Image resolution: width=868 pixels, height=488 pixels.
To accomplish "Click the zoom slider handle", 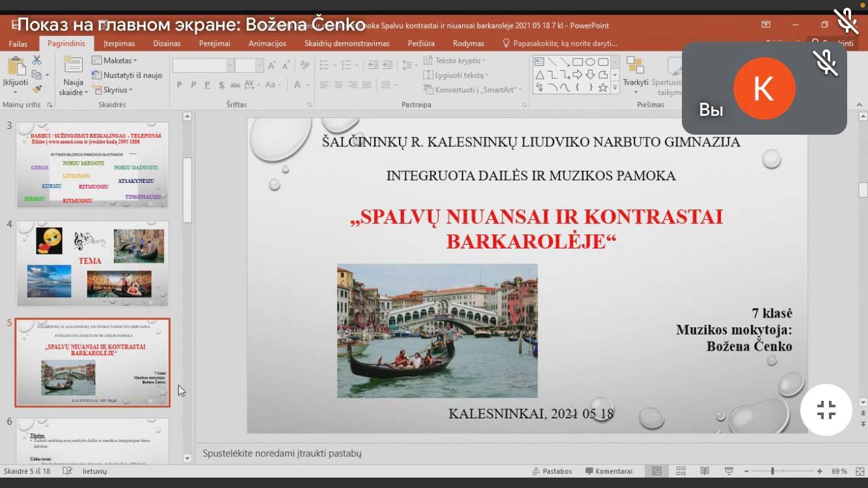I will tap(772, 471).
